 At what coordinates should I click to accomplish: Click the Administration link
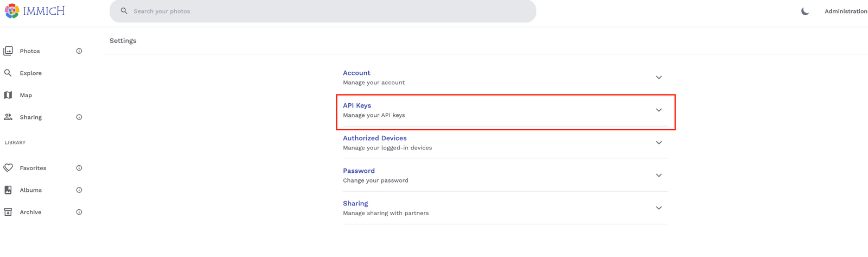[846, 11]
